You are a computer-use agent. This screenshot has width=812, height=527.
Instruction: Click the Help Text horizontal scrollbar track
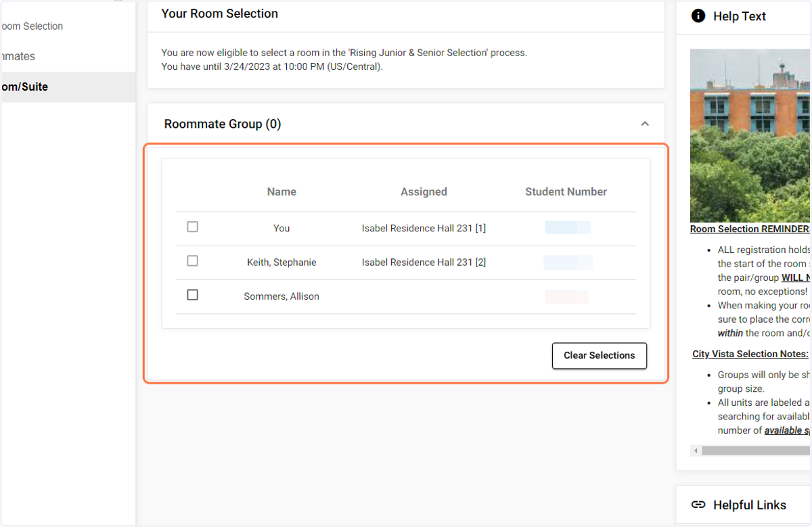click(x=756, y=450)
